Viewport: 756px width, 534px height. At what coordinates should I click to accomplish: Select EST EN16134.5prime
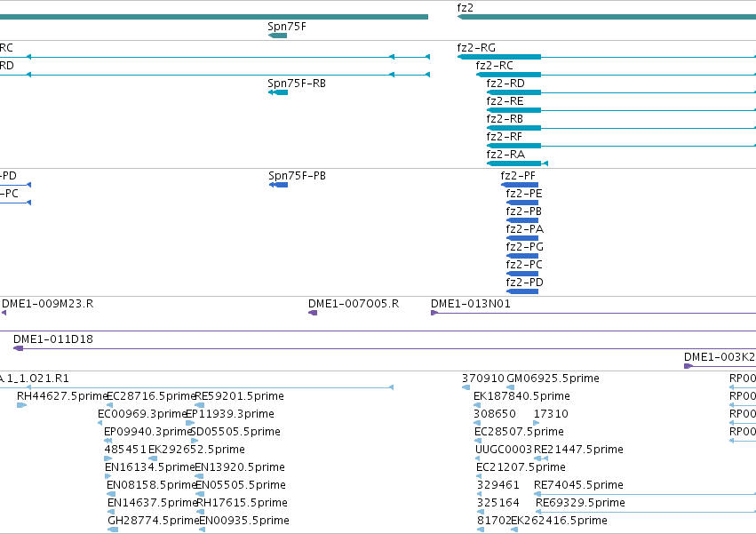pyautogui.click(x=108, y=476)
